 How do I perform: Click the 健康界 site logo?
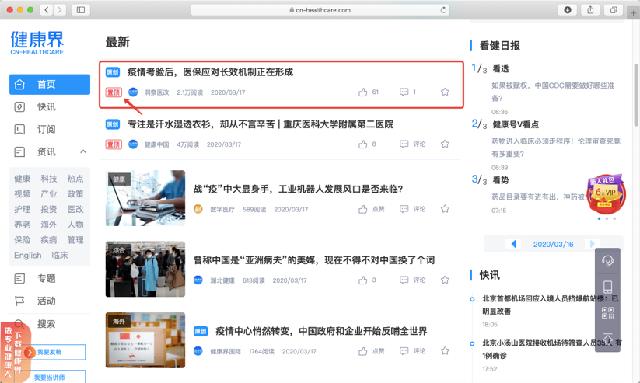point(37,42)
